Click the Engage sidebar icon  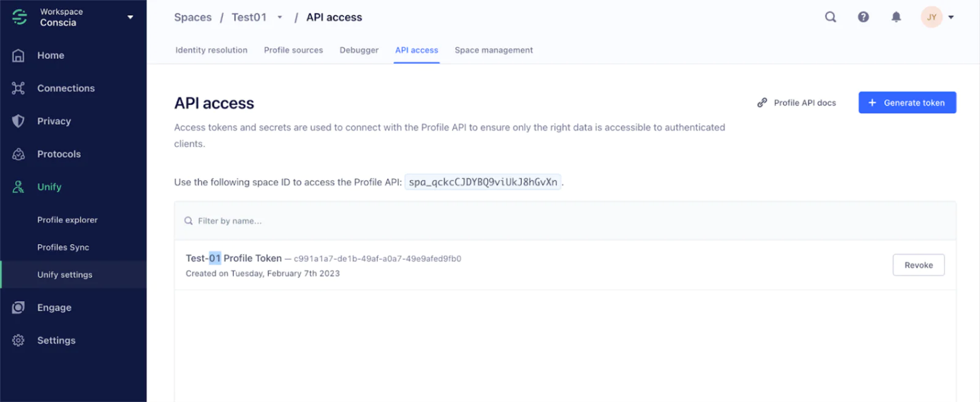(18, 308)
